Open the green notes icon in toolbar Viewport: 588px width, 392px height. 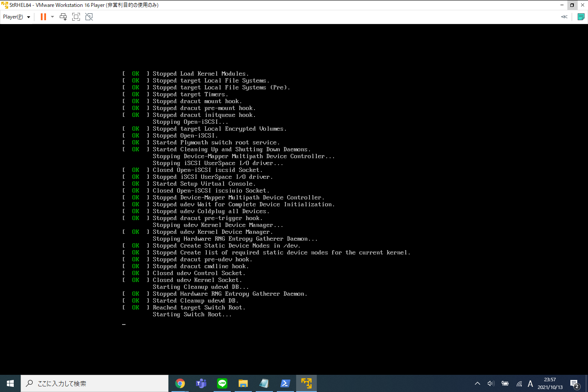(581, 17)
